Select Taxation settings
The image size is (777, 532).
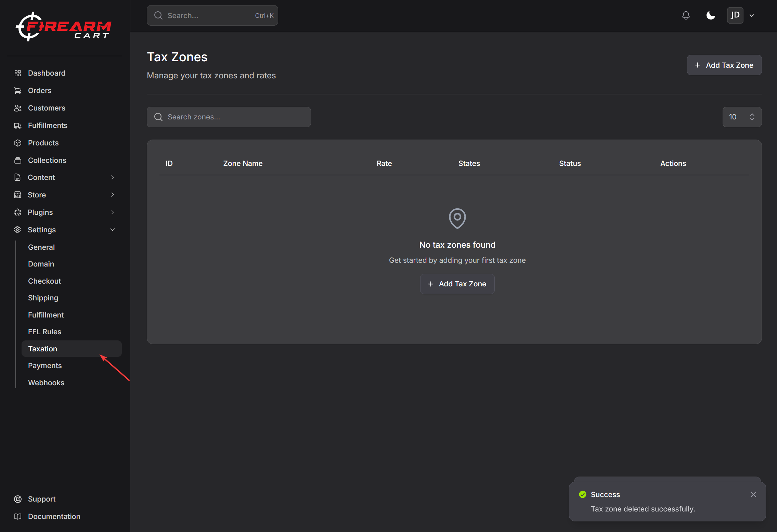pyautogui.click(x=72, y=349)
